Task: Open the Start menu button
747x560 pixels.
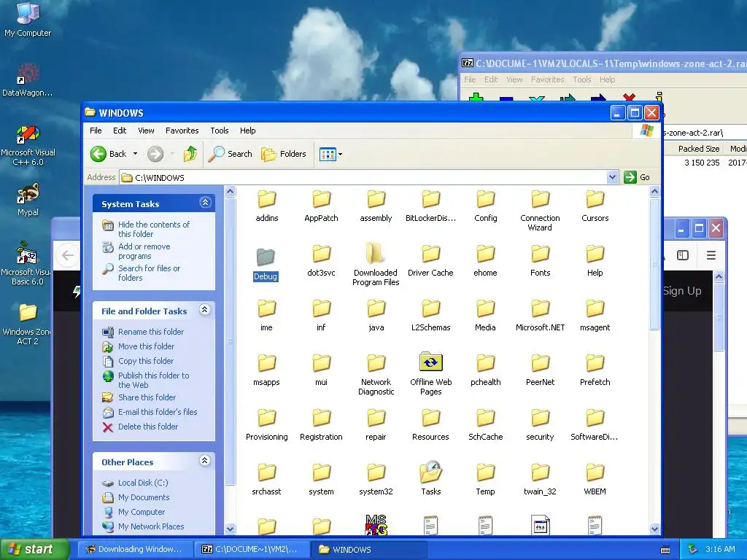Action: tap(34, 549)
